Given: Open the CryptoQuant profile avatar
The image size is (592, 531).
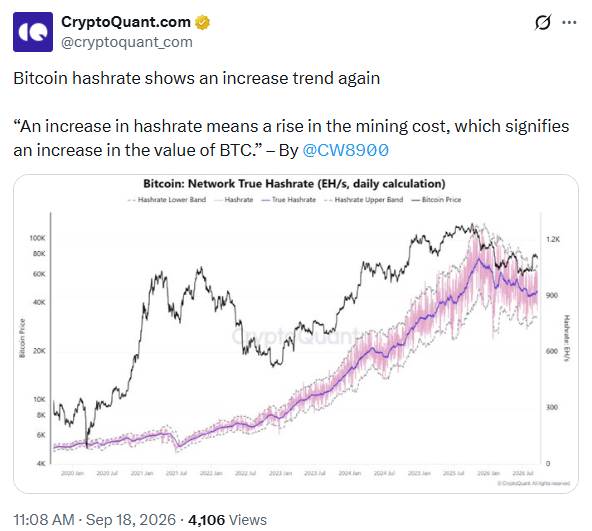Looking at the screenshot, I should point(33,32).
